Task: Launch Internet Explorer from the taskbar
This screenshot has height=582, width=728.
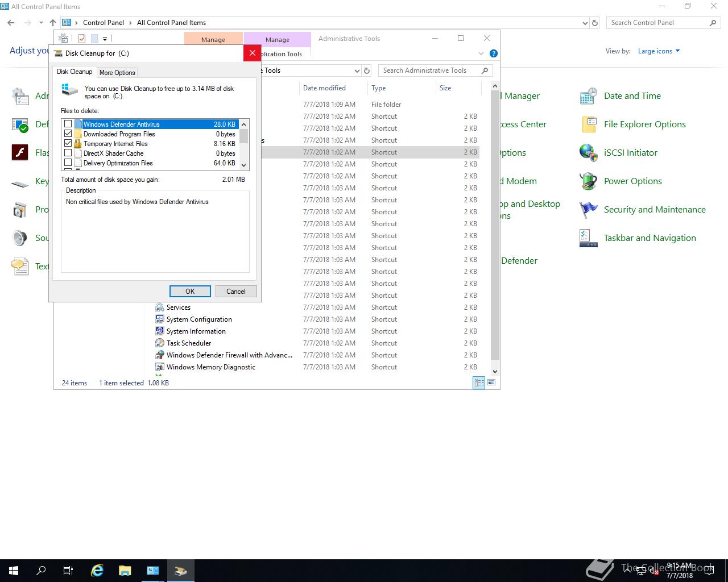Action: click(x=97, y=571)
